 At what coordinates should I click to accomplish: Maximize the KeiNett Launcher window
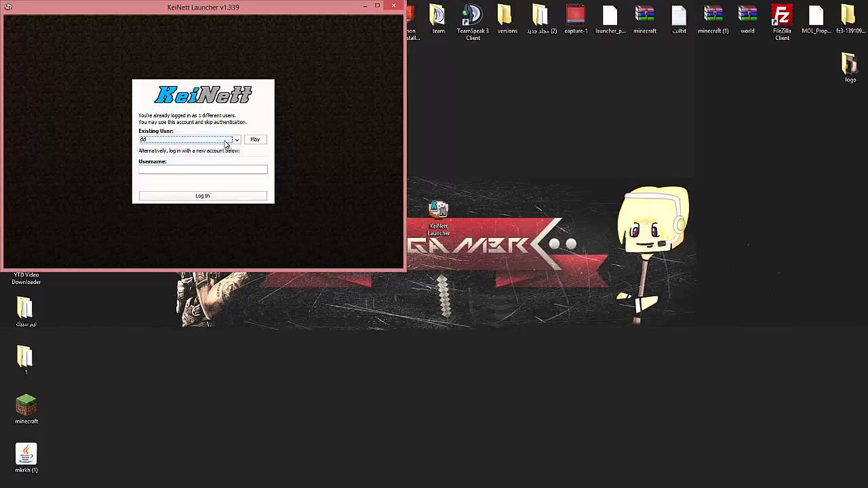(378, 6)
